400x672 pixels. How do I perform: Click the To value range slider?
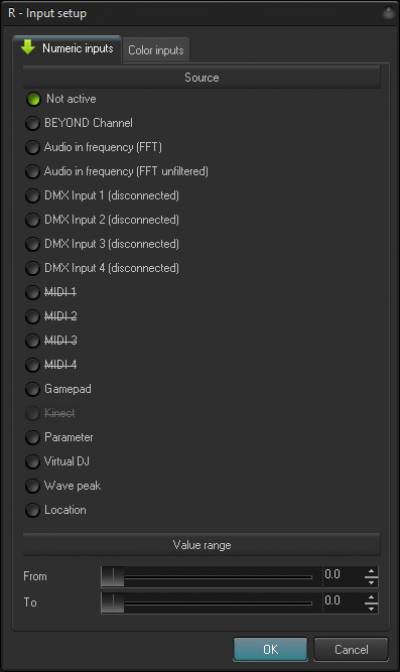207,603
